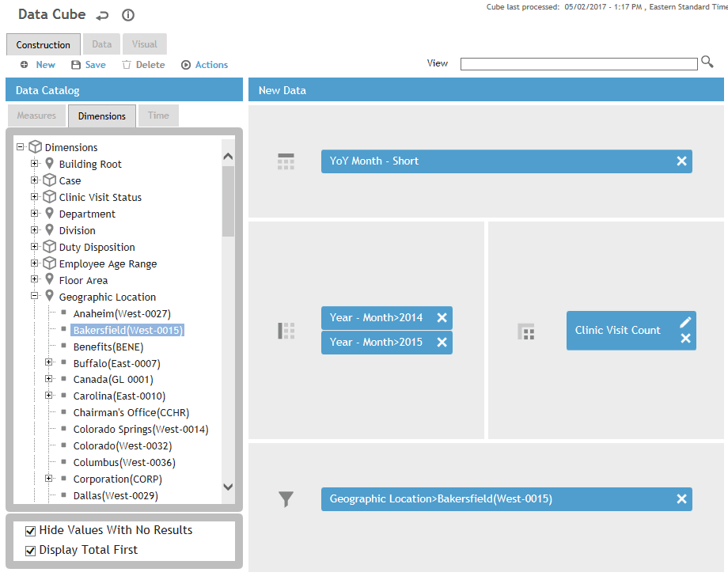Click the Save button
728x576 pixels.
[x=88, y=65]
